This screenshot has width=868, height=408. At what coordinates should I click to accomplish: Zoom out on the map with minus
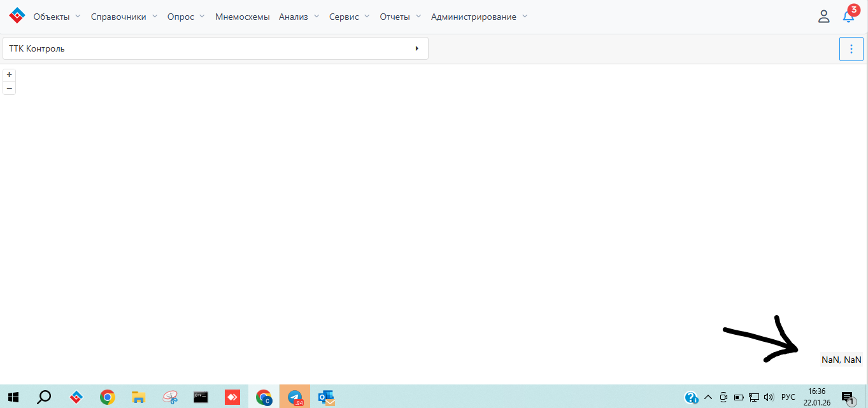pos(10,88)
